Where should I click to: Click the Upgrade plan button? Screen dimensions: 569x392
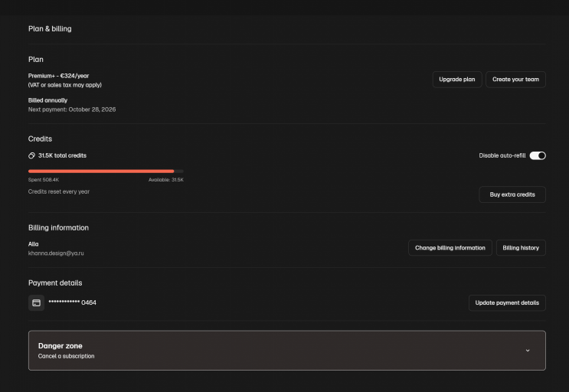click(457, 80)
